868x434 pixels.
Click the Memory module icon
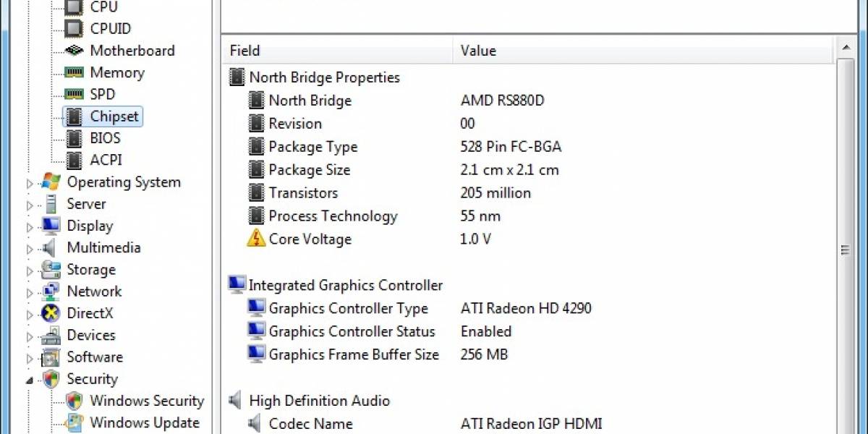tap(74, 72)
